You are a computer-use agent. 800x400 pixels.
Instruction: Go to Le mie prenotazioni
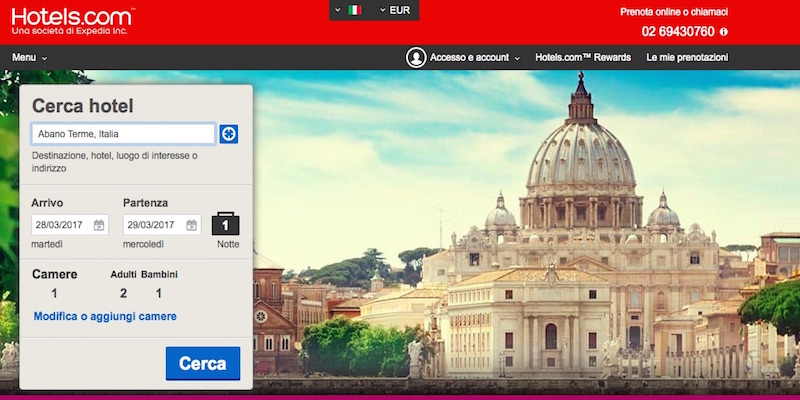(x=687, y=58)
